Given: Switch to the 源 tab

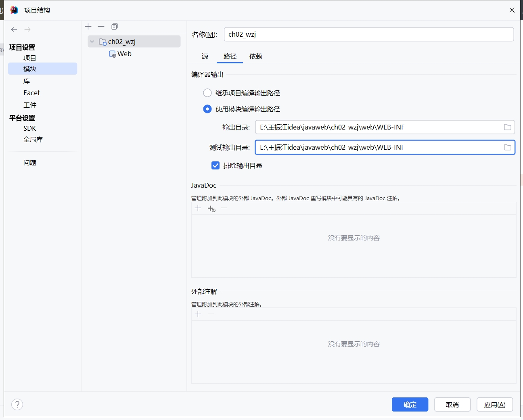Looking at the screenshot, I should click(x=205, y=56).
